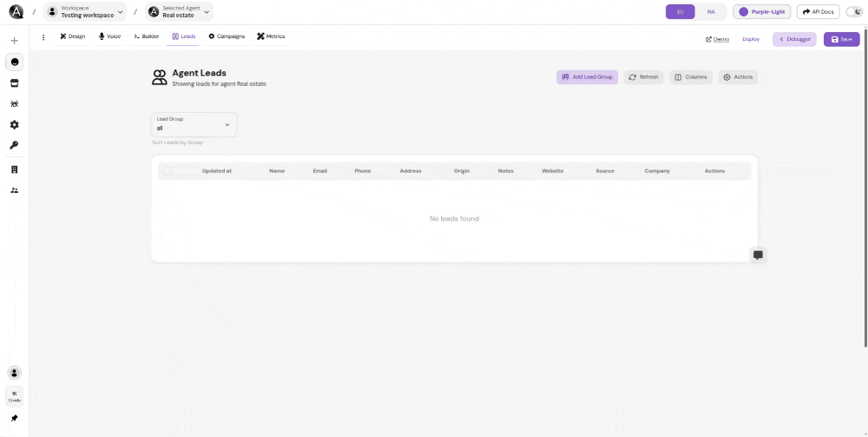Open the building icon in sidebar
Screen dimensions: 868x437
15,169
